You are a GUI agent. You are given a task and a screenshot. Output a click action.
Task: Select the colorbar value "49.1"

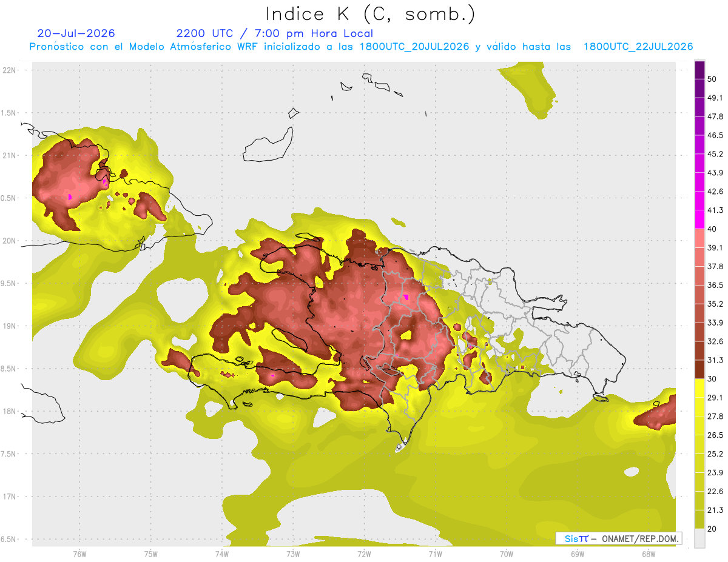715,98
